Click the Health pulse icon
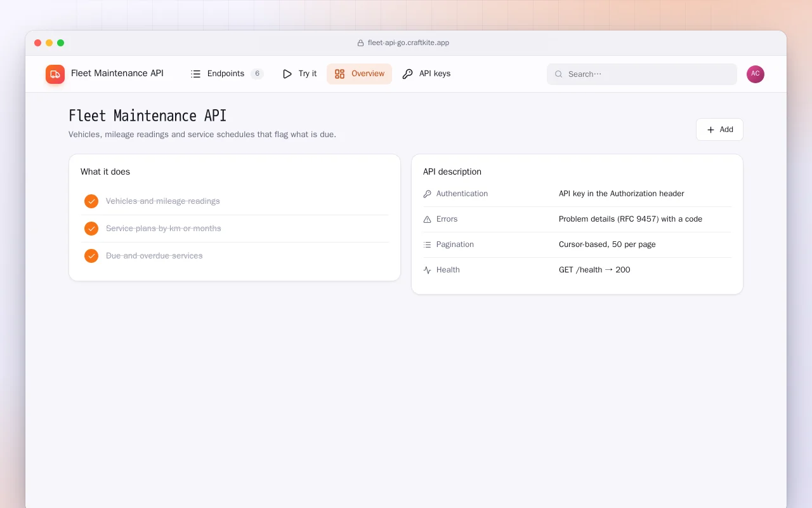812x508 pixels. (427, 270)
